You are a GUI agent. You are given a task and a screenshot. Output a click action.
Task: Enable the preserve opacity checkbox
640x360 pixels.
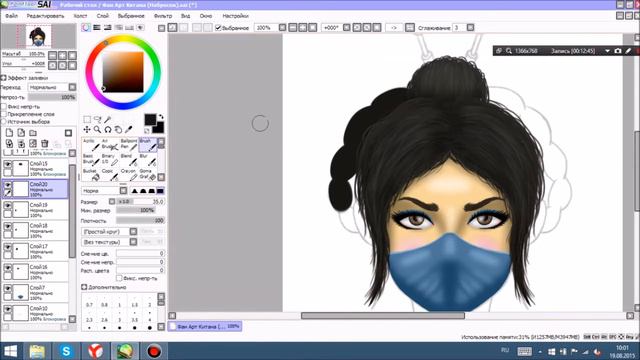click(x=4, y=107)
